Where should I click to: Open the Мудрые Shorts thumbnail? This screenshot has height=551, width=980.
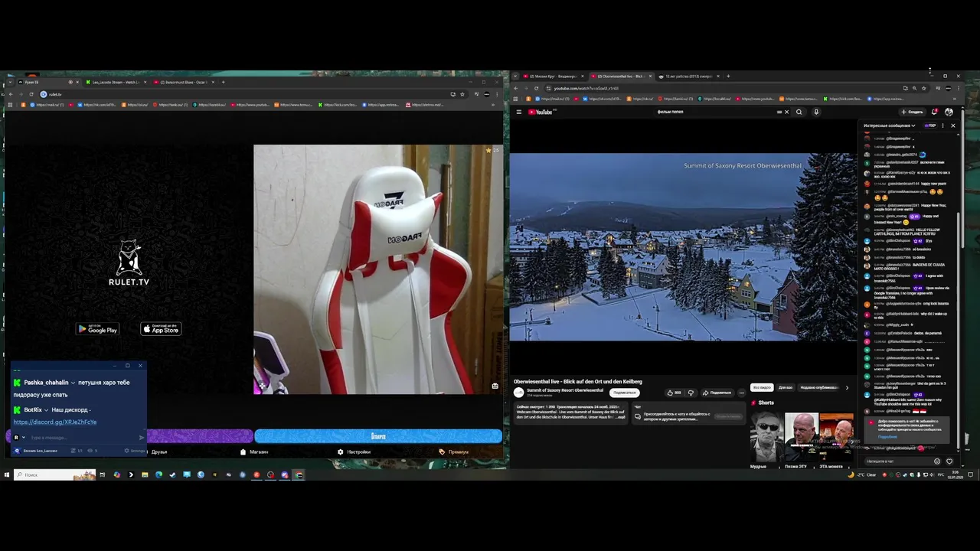pyautogui.click(x=766, y=437)
